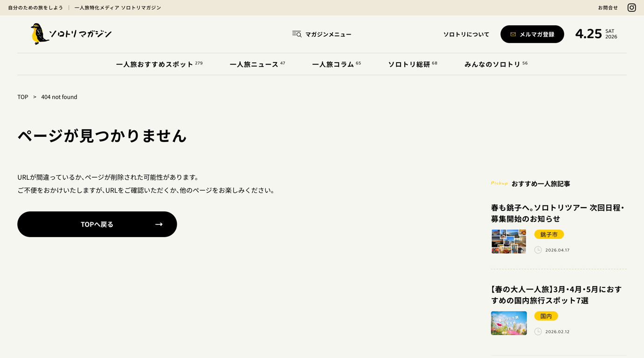Click the magazine menu search icon
644x358 pixels.
(x=297, y=34)
